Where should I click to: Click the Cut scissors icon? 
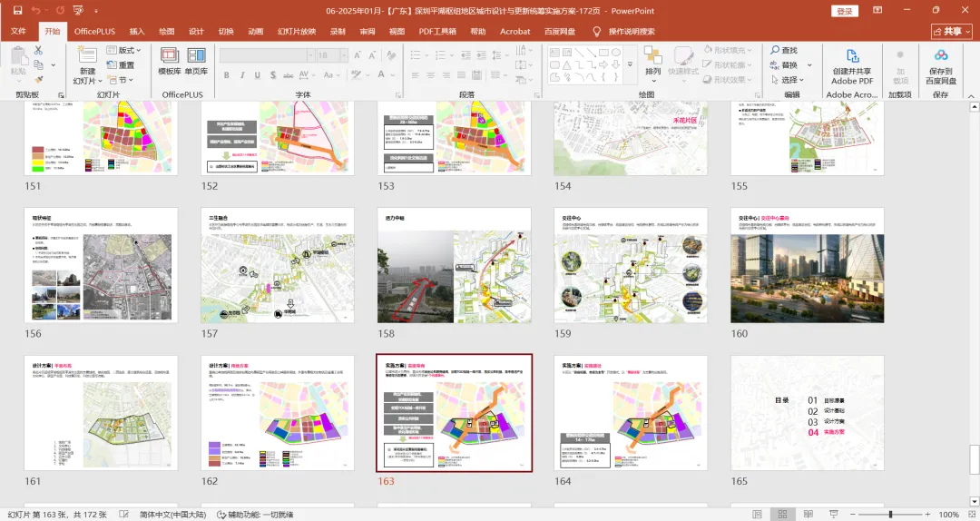pos(38,50)
